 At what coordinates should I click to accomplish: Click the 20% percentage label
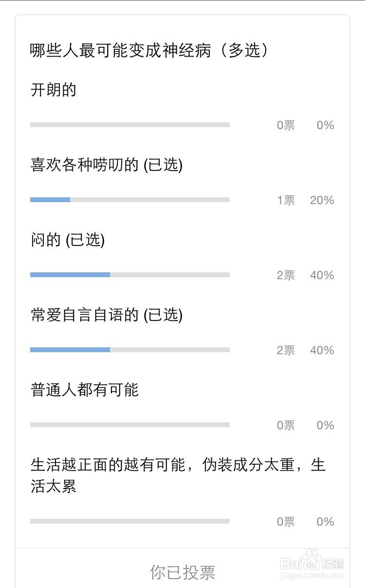[x=322, y=200]
